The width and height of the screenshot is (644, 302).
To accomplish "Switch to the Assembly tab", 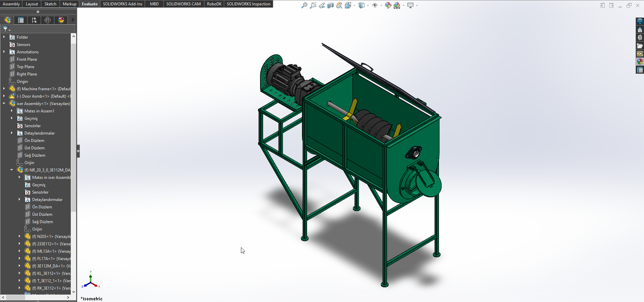I will [11, 4].
